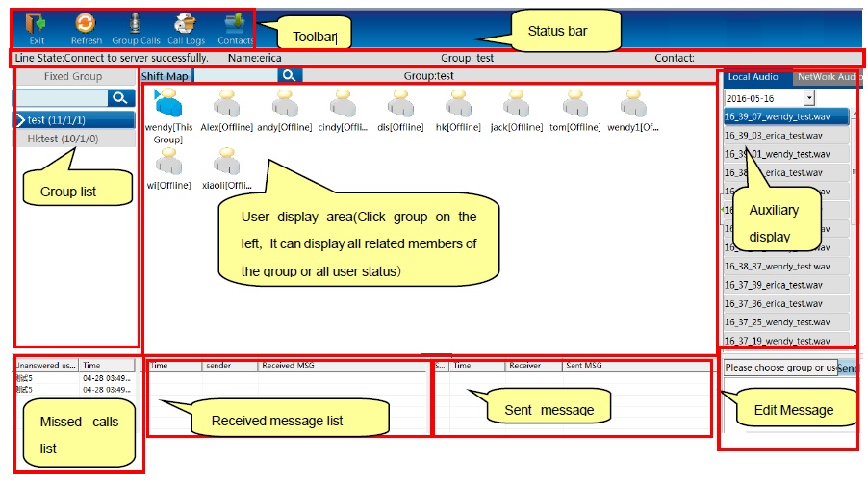The width and height of the screenshot is (868, 487).
Task: Open the 2016-05-16 date dropdown
Action: 808,98
